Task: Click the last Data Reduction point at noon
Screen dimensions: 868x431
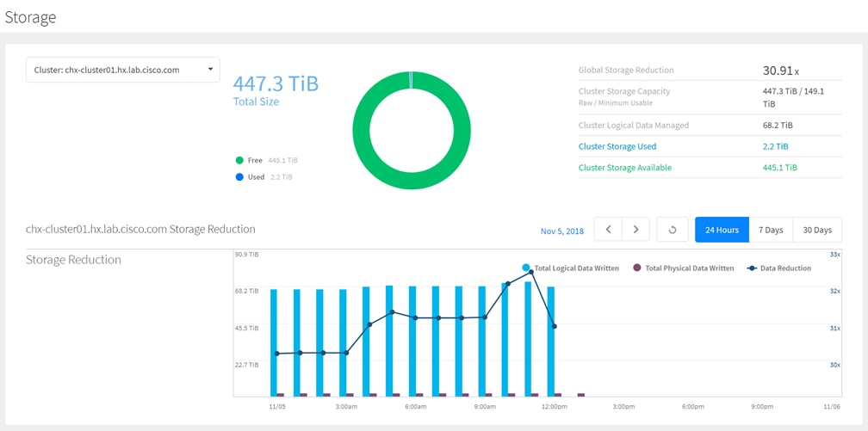Action: pyautogui.click(x=555, y=326)
